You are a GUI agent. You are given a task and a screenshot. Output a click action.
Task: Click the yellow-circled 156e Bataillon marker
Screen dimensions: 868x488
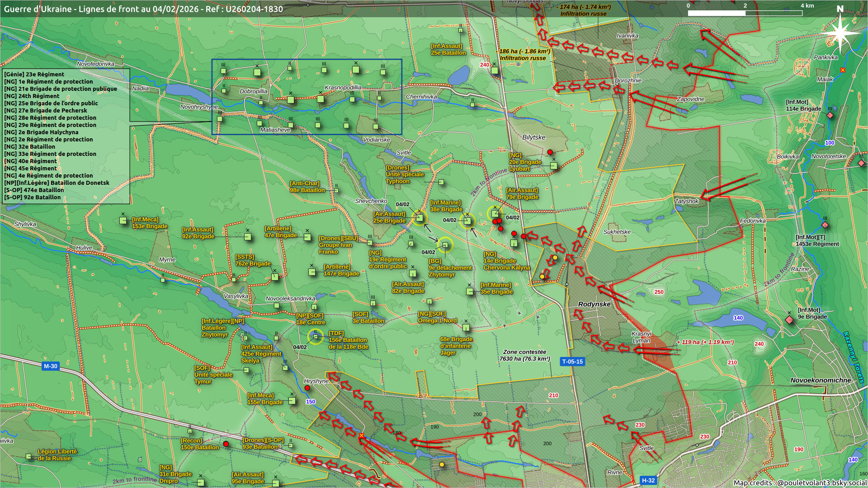(316, 337)
